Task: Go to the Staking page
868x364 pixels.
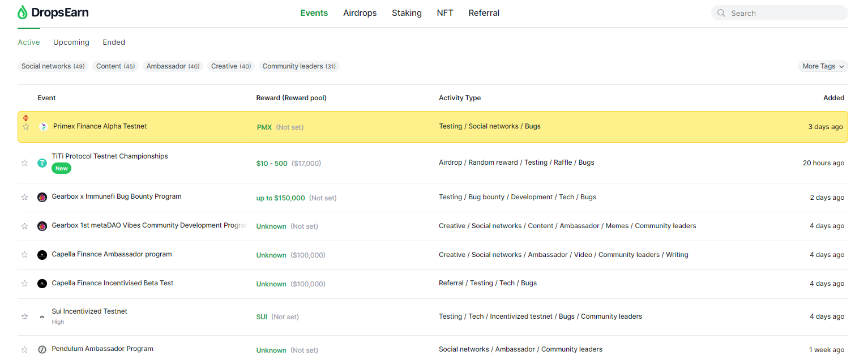Action: (x=407, y=13)
